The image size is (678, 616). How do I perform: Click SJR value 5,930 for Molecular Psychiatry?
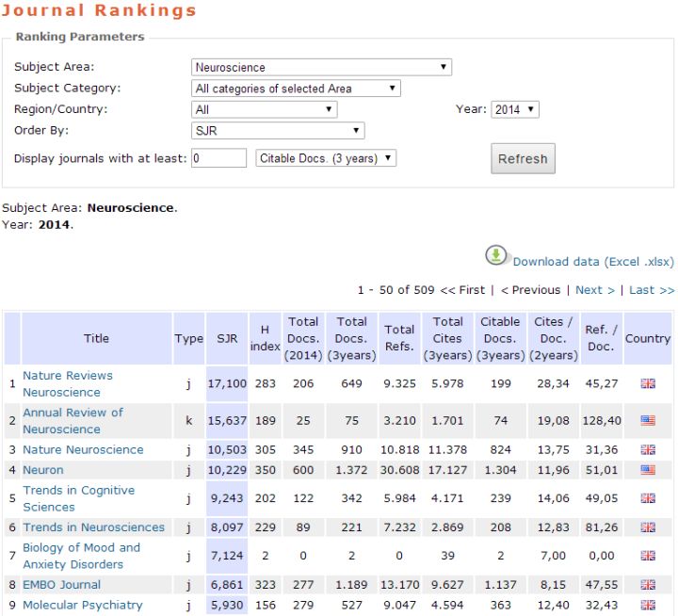[227, 606]
